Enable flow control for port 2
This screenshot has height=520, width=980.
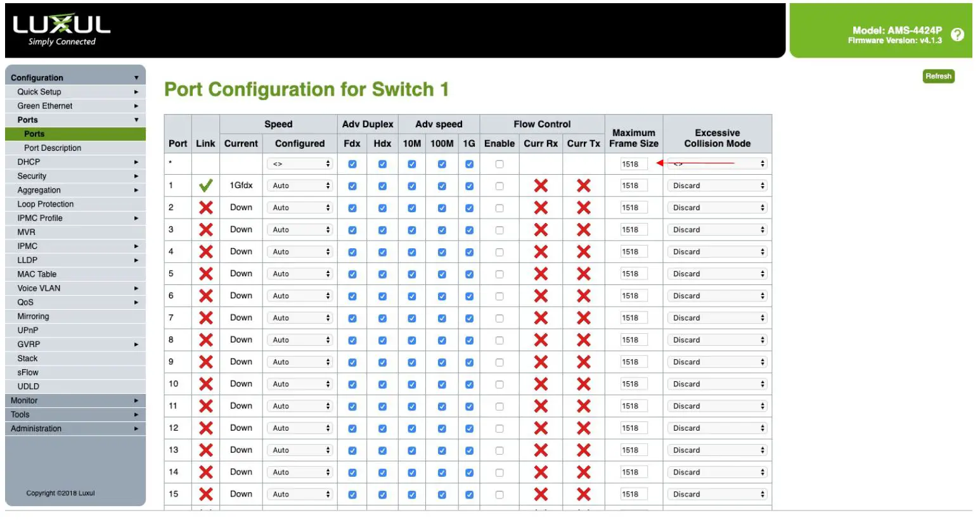(500, 208)
